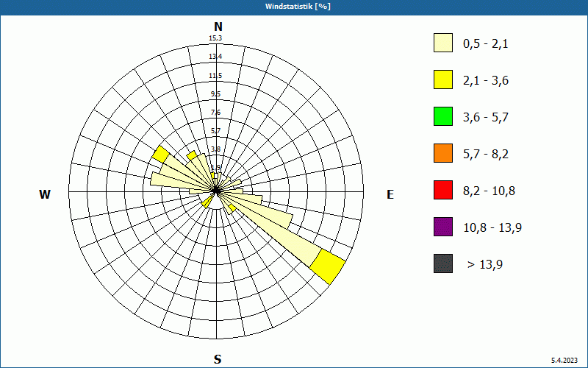Click the legend label '> 13,9'

point(485,265)
